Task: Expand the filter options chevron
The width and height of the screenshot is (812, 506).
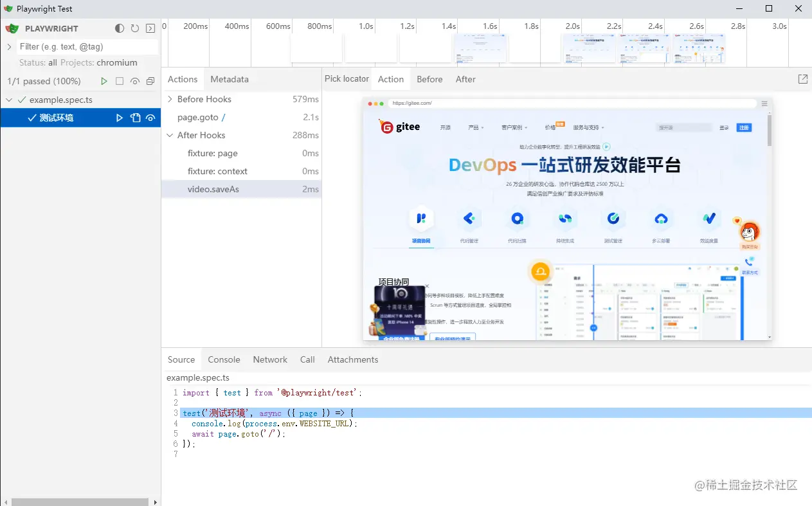Action: coord(9,46)
